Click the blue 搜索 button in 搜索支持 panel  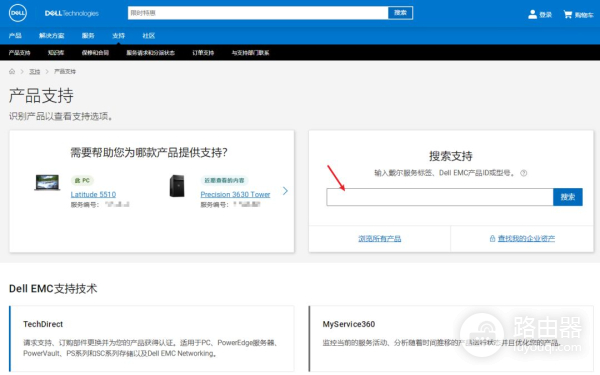pos(568,197)
